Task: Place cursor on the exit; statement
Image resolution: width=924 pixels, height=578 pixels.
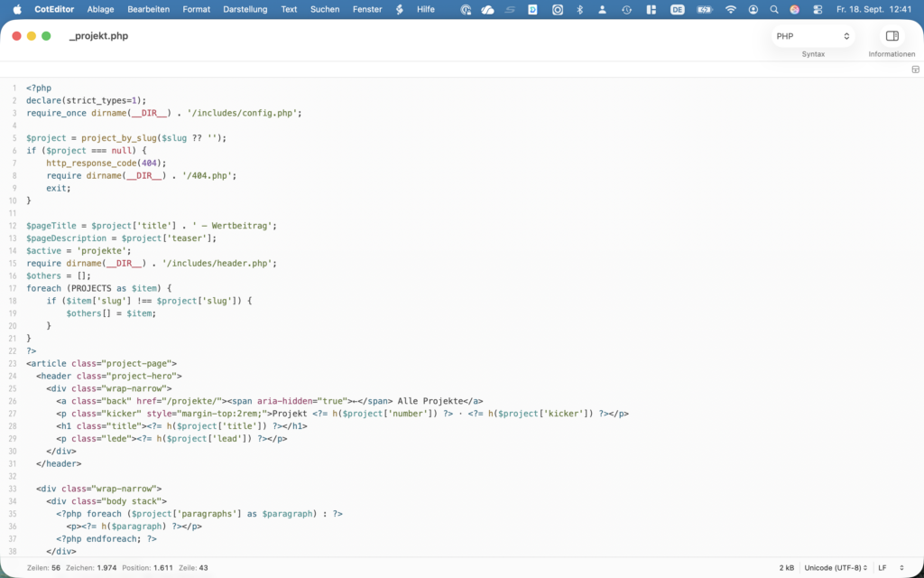Action: point(59,188)
